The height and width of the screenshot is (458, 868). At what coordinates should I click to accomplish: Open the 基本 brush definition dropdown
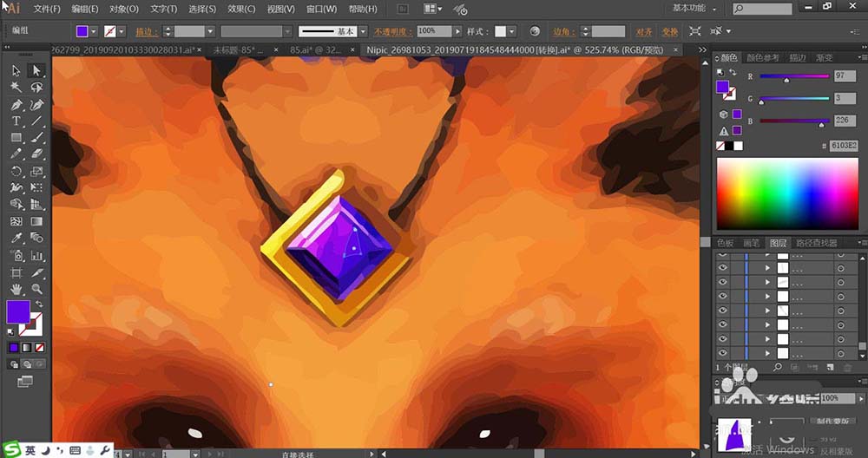click(x=363, y=31)
